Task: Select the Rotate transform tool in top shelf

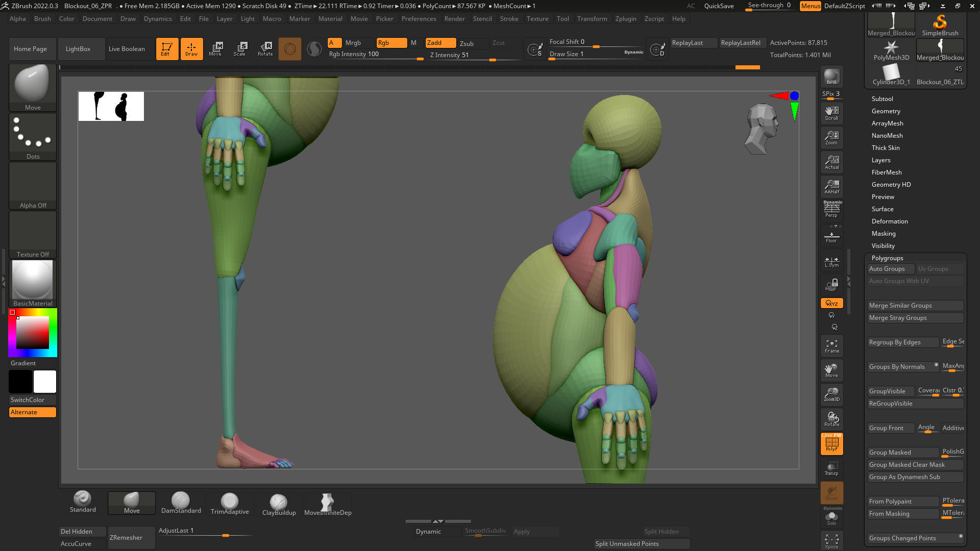Action: (265, 49)
